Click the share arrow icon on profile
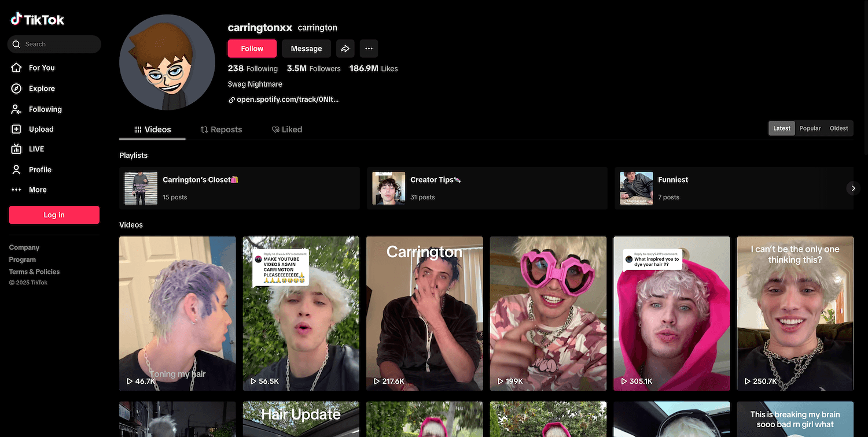The width and height of the screenshot is (868, 437). [x=345, y=49]
